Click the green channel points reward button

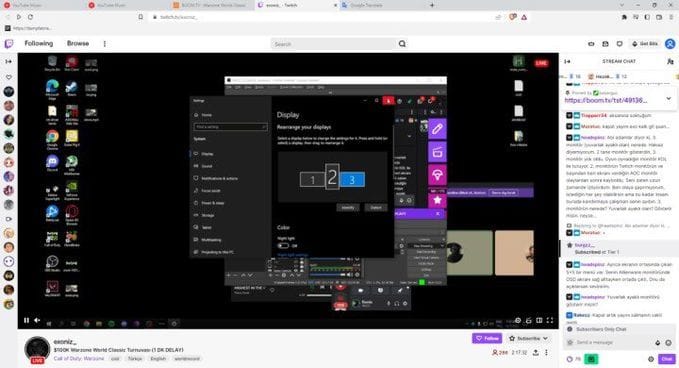[591, 359]
